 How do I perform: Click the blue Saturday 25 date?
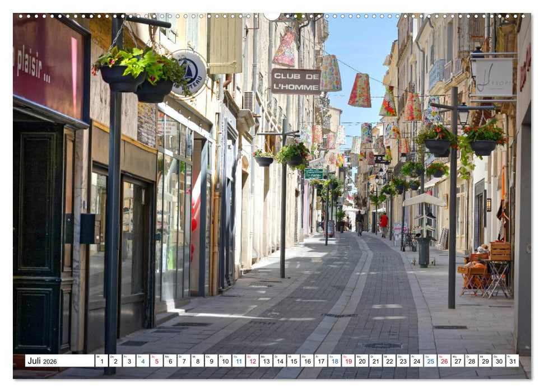(x=430, y=361)
